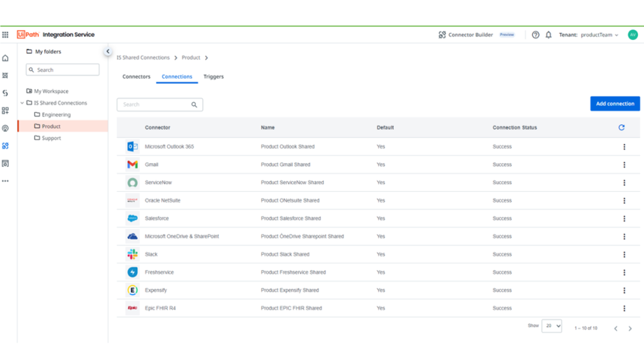Switch to the Connectors tab

click(x=136, y=77)
